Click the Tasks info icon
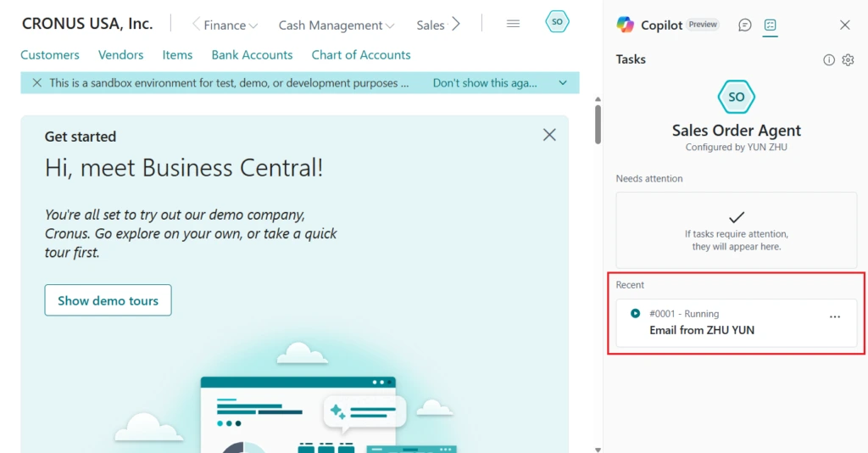 [829, 60]
